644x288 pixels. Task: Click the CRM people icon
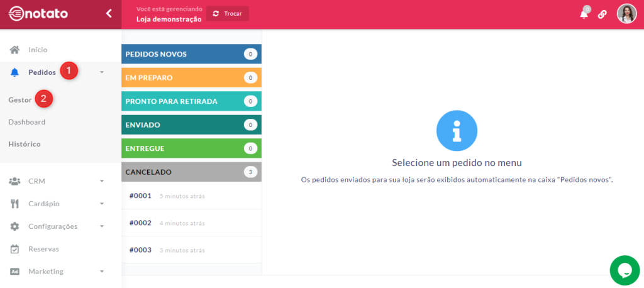14,181
